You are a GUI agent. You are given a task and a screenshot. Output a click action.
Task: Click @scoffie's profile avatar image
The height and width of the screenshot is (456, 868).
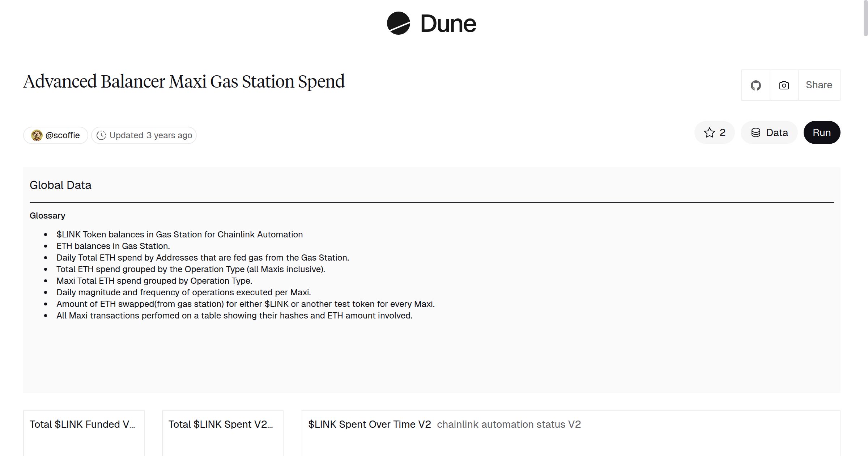pyautogui.click(x=36, y=135)
